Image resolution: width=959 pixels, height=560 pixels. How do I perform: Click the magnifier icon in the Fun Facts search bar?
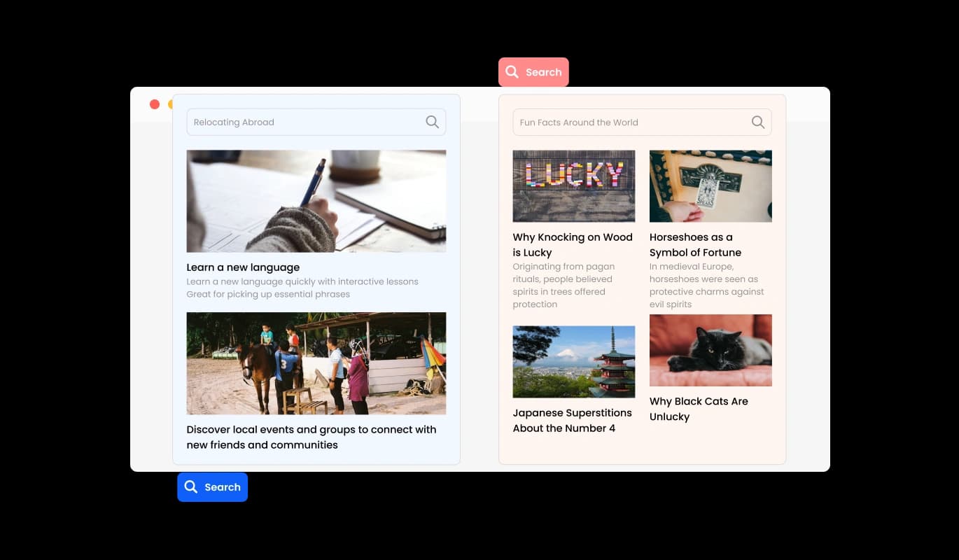[x=757, y=122]
